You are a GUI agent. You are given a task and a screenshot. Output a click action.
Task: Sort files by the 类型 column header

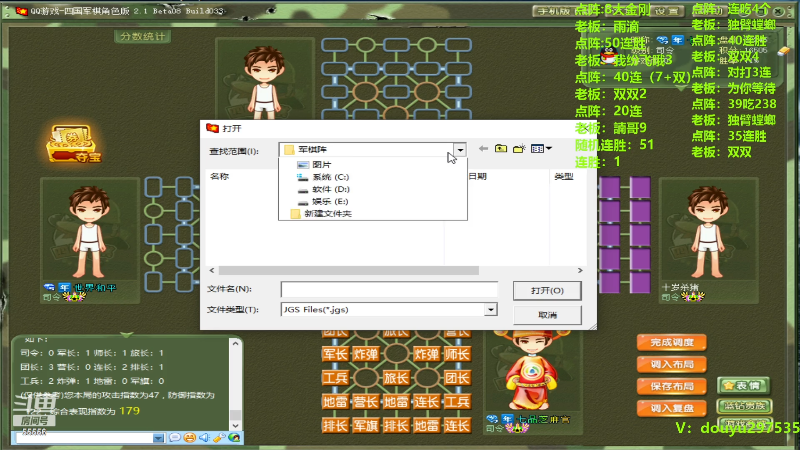point(564,176)
